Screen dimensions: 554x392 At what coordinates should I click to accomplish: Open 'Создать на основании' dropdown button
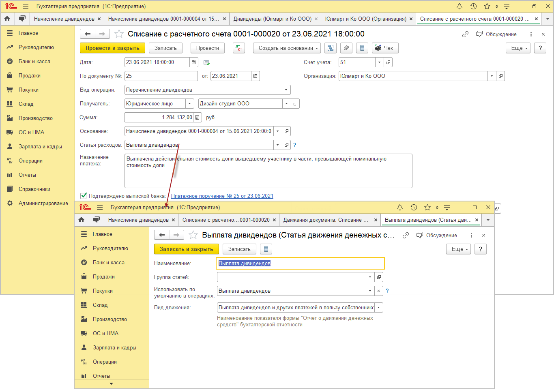287,48
